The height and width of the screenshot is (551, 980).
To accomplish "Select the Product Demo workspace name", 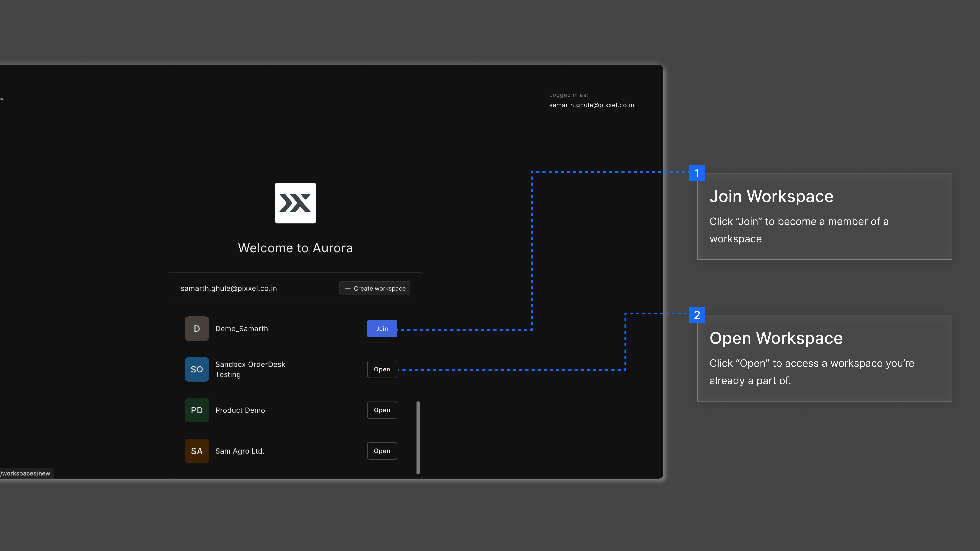I will pyautogui.click(x=240, y=410).
